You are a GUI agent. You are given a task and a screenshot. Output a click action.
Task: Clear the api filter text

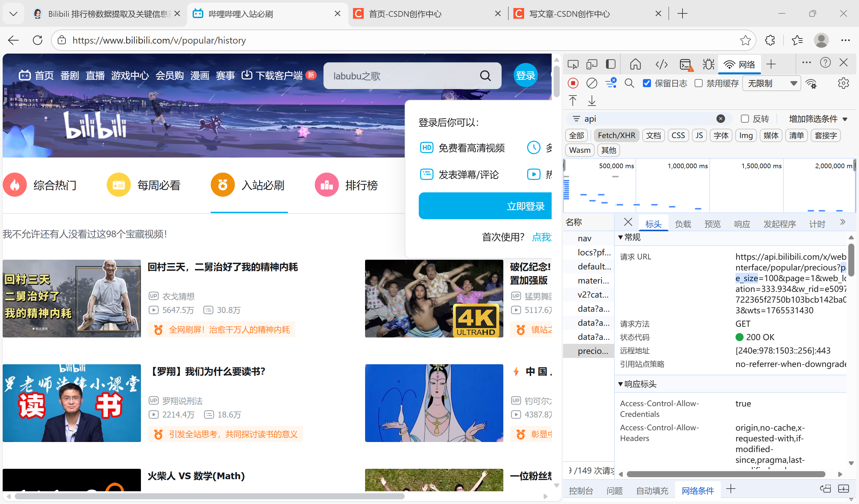pyautogui.click(x=720, y=119)
